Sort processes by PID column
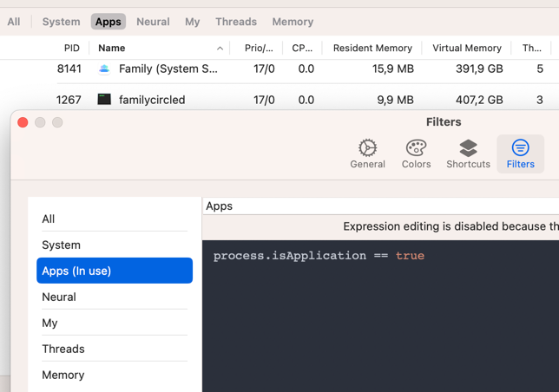This screenshot has width=559, height=392. (x=71, y=48)
